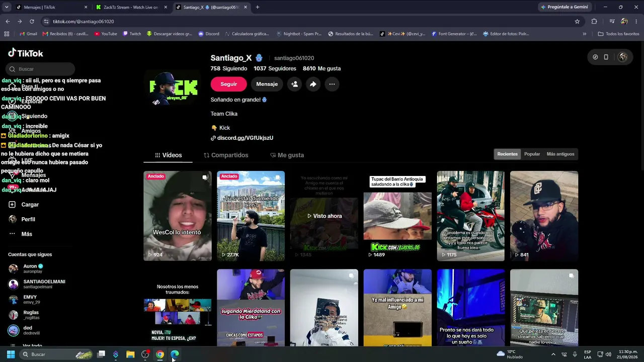
Task: Click the add-friend icon beside Mensaje
Action: click(295, 84)
